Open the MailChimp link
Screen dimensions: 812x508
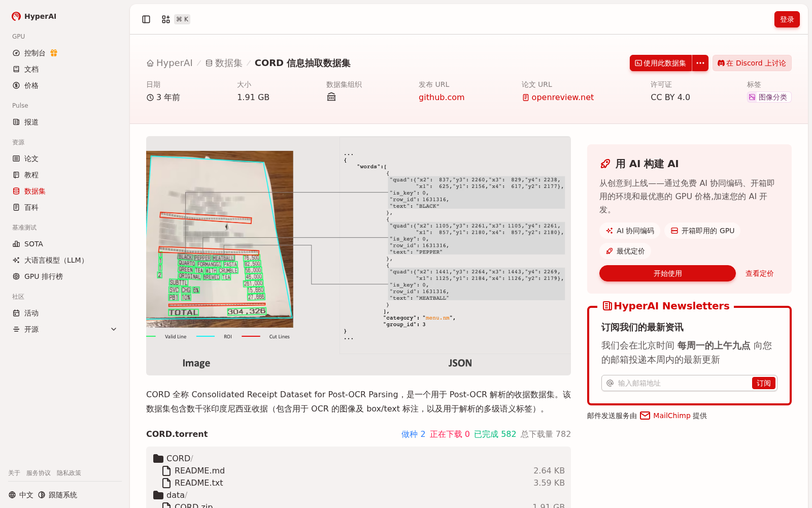665,416
